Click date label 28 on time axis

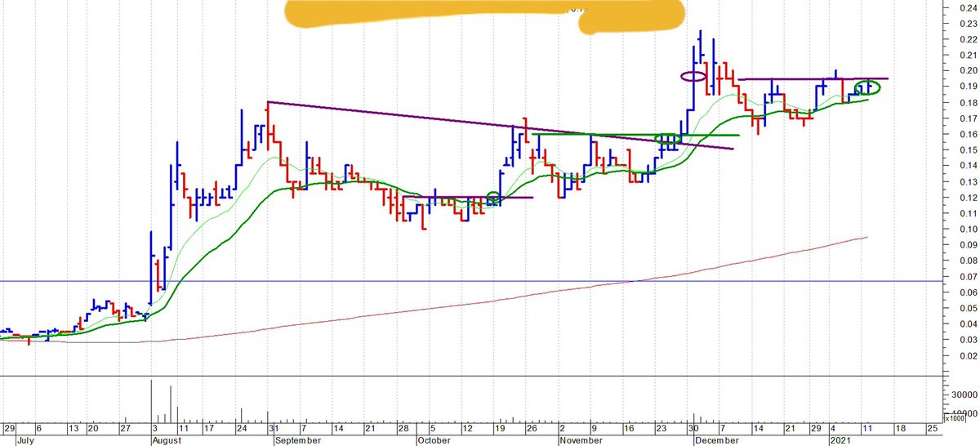[x=403, y=428]
